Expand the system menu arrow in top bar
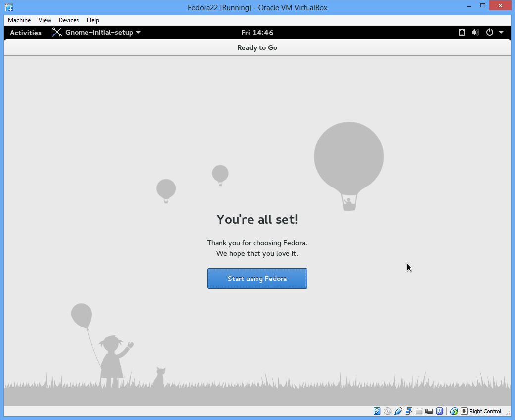The height and width of the screenshot is (420, 515). [x=501, y=32]
